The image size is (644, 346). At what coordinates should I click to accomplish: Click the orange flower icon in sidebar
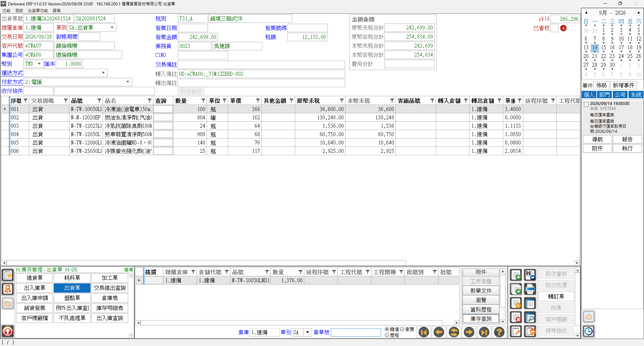pyautogui.click(x=8, y=289)
